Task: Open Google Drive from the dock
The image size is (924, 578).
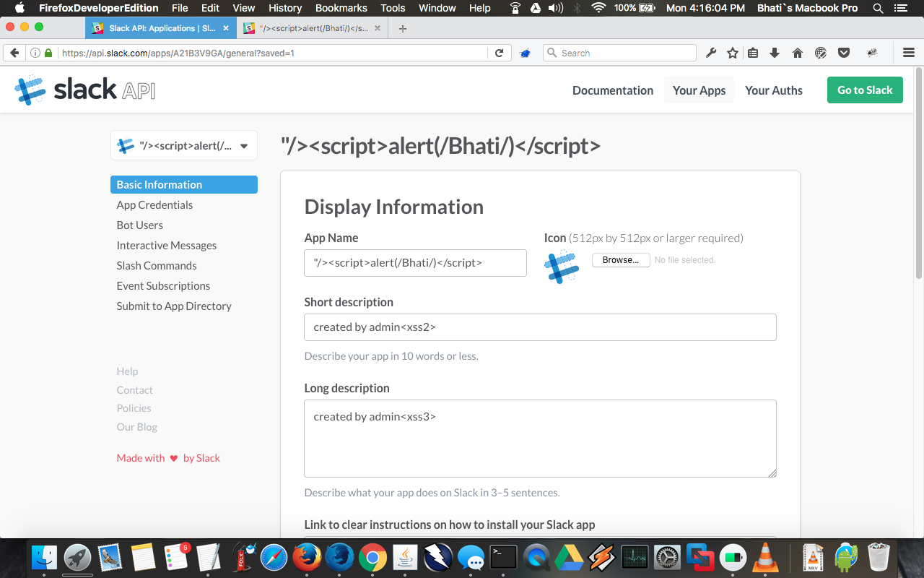Action: [569, 557]
